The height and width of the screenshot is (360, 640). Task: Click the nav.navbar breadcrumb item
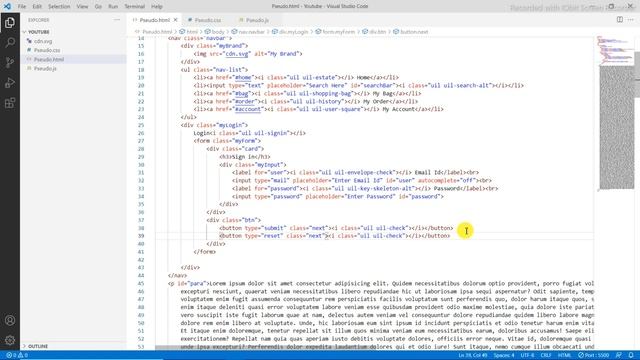(x=248, y=32)
